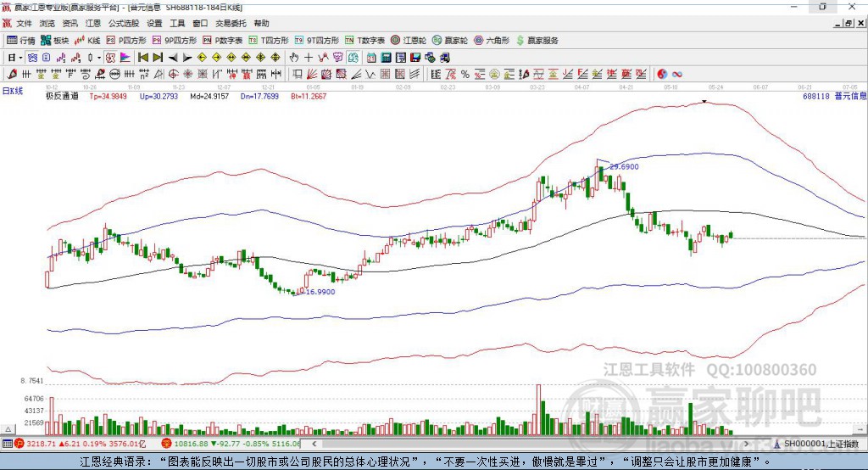Click the status bar left scroll arrow

tap(314, 444)
